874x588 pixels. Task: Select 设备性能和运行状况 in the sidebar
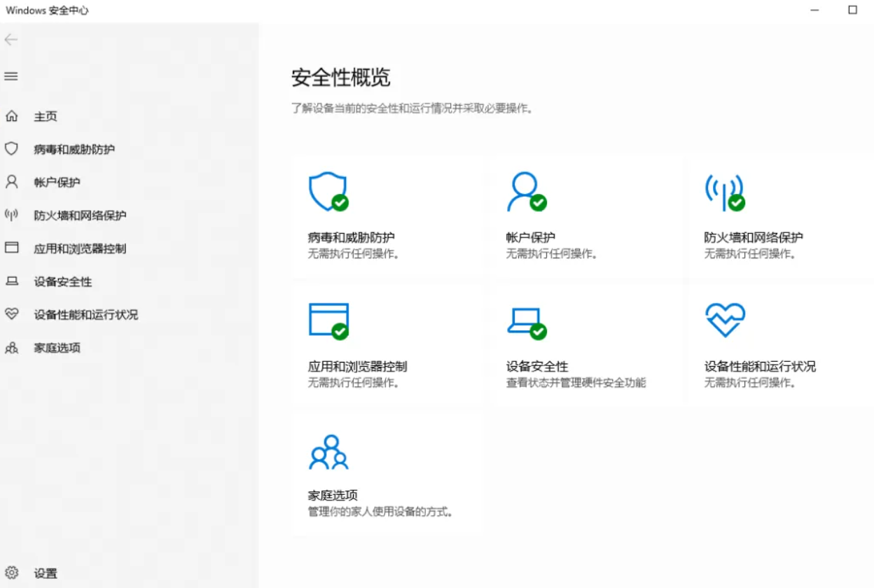[86, 314]
